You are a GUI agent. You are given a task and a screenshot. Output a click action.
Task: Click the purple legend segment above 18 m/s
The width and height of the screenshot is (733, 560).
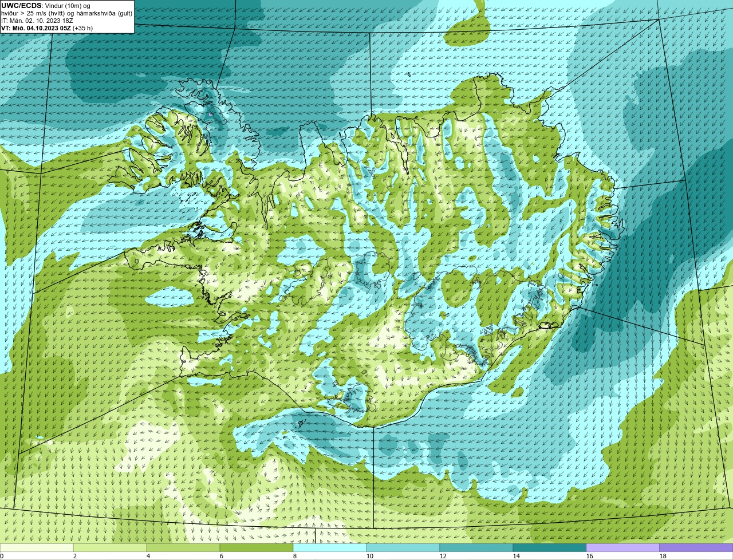point(696,548)
